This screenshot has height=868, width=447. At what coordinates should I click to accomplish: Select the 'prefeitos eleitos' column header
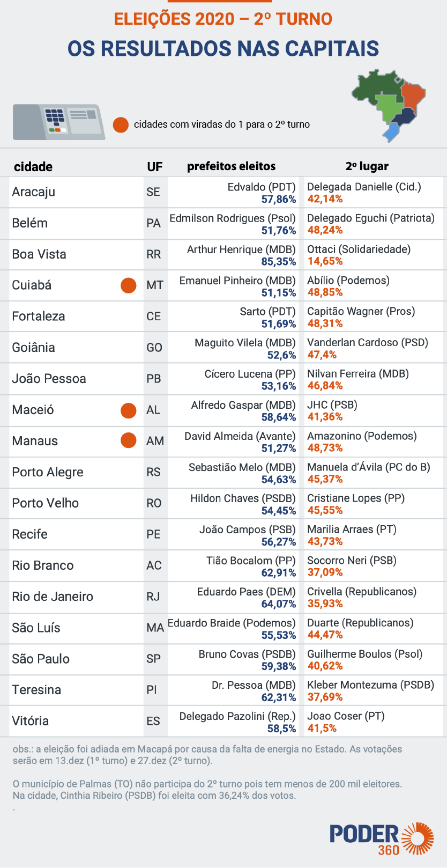(x=231, y=166)
